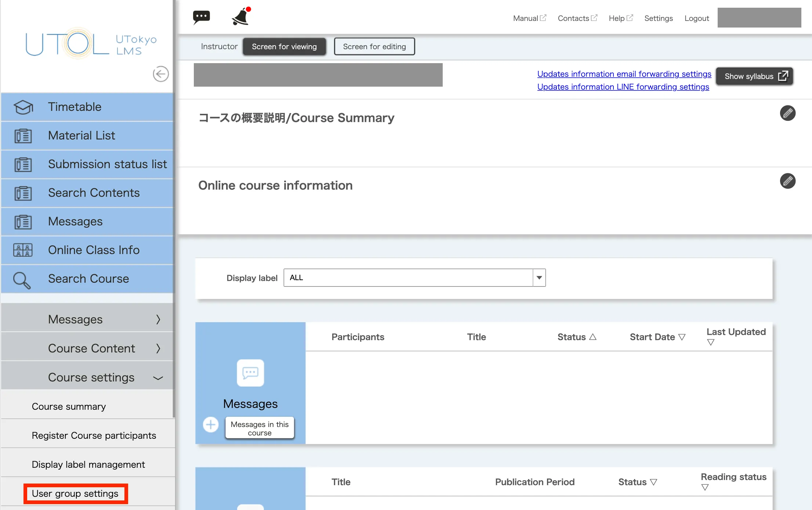
Task: Sort messages by Start Date
Action: 657,337
